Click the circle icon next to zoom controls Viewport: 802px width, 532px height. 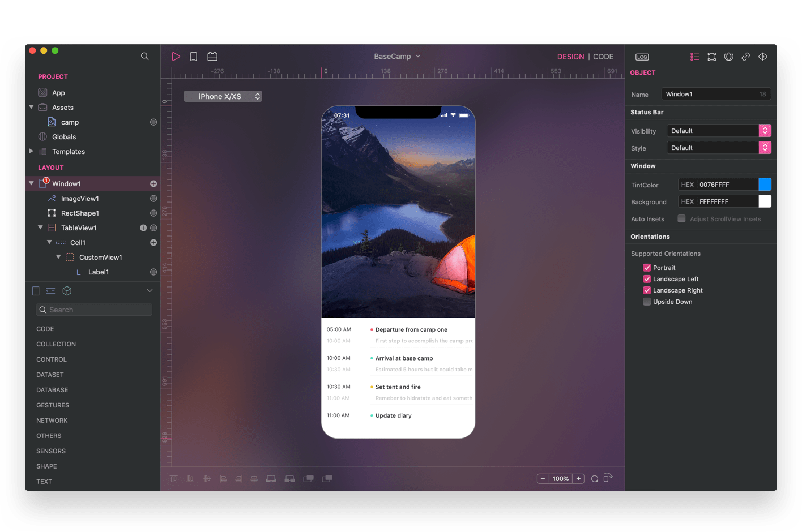(x=595, y=479)
